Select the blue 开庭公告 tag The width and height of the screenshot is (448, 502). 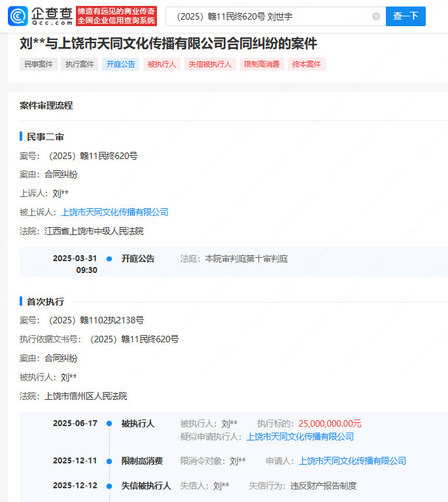point(120,64)
